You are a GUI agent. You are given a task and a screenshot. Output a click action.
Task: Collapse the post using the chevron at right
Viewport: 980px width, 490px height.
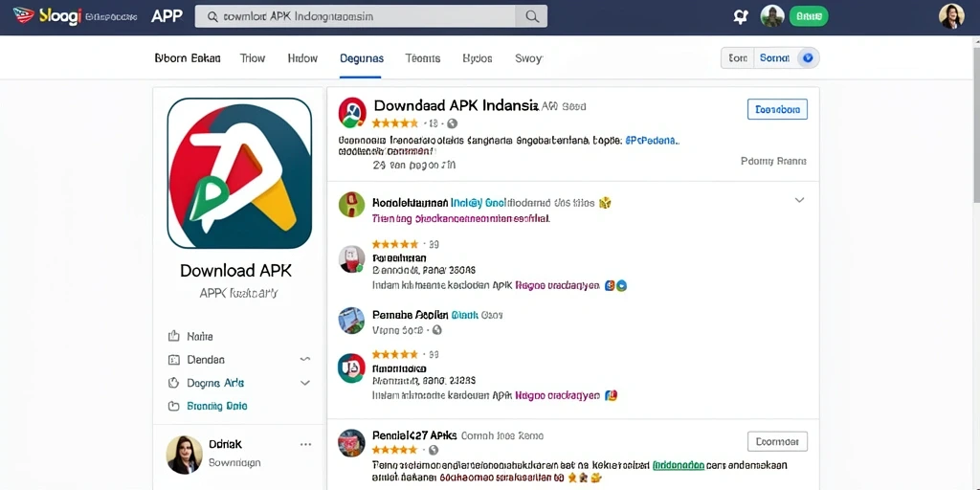pyautogui.click(x=799, y=200)
